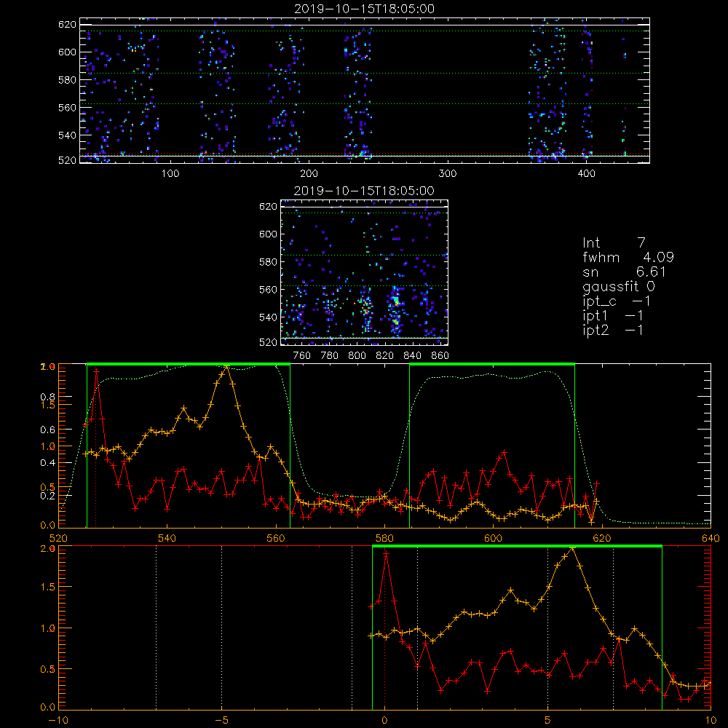Click x-axis label "0" on the bottom plot
Screen dimensions: 728x728
tap(384, 721)
